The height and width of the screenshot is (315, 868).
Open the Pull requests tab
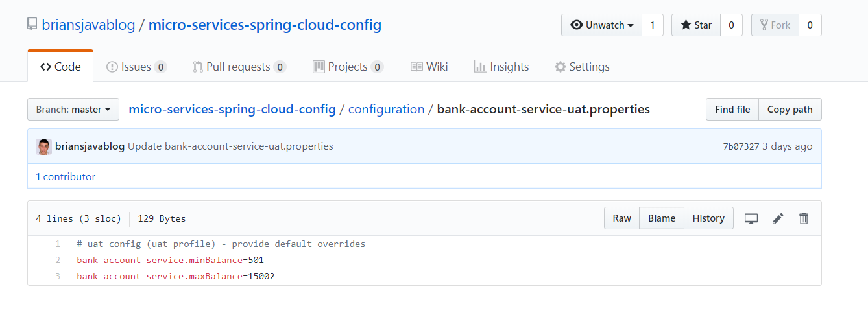pyautogui.click(x=239, y=67)
